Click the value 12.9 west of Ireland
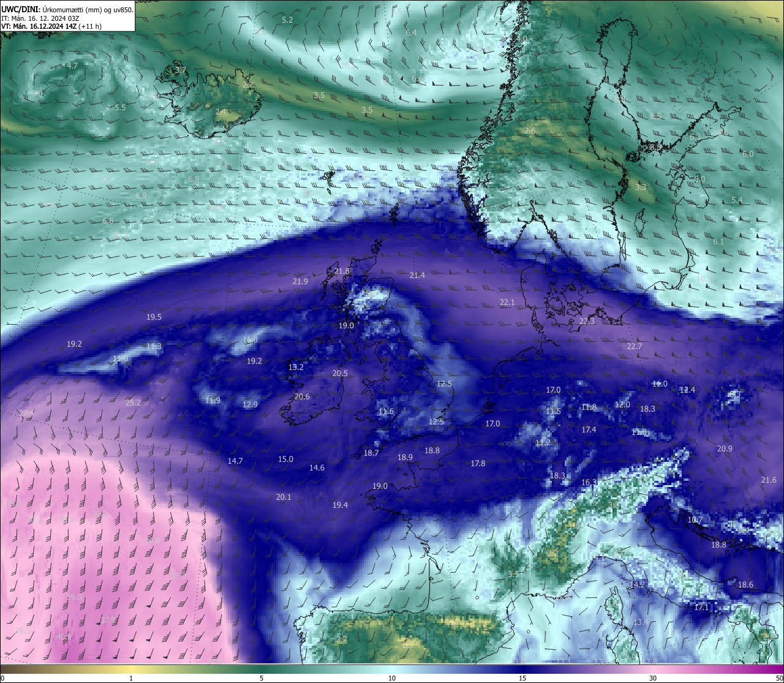Viewport: 784px width, 683px height. tap(250, 404)
